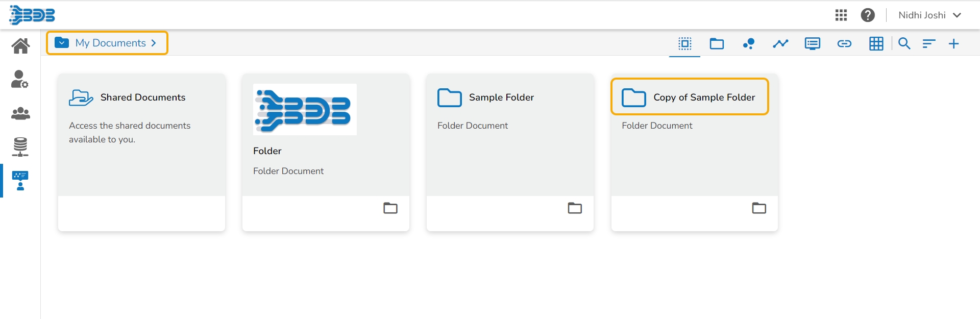
Task: Click the plus icon to add new
Action: point(953,44)
